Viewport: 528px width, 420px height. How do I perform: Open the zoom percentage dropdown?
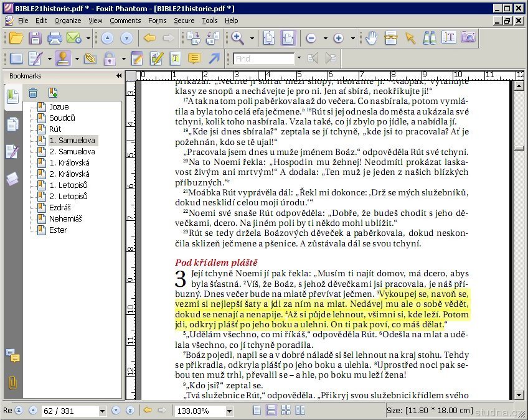228,411
